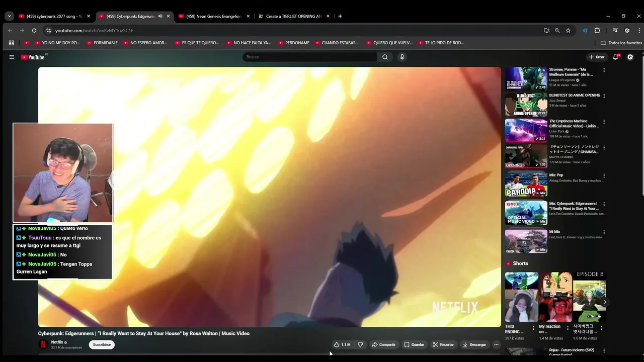The width and height of the screenshot is (644, 362).
Task: Click the page vertical scrollbar
Action: point(641,126)
